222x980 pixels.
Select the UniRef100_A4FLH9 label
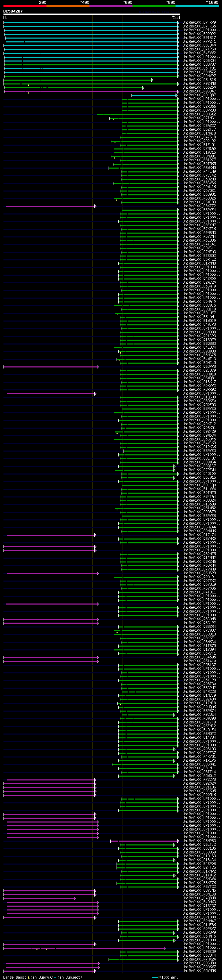click(x=199, y=172)
